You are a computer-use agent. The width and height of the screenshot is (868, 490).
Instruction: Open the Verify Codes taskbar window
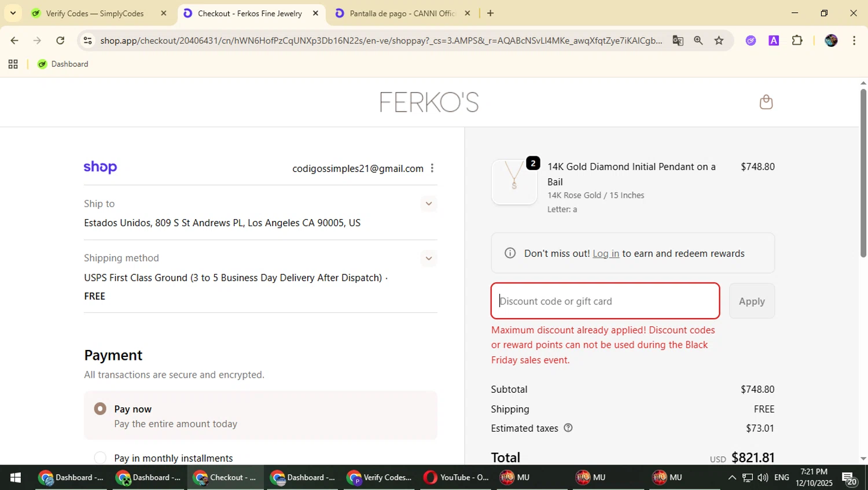[x=380, y=477]
